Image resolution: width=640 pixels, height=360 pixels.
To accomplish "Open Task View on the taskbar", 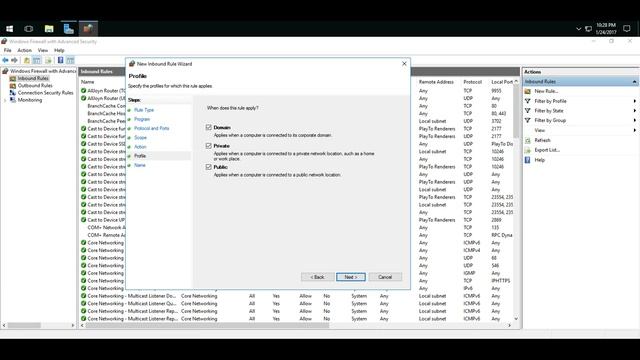I will point(29,29).
